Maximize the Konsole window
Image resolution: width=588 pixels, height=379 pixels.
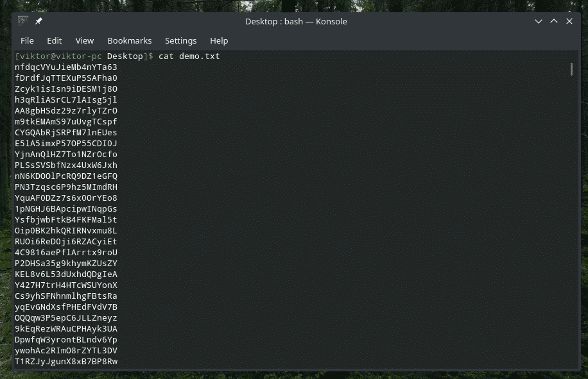point(554,21)
